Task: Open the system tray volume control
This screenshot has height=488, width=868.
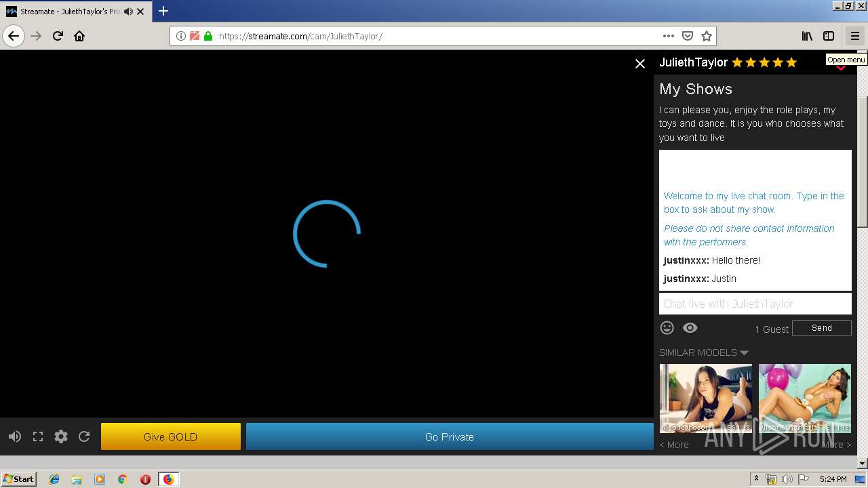Action: pyautogui.click(x=787, y=479)
